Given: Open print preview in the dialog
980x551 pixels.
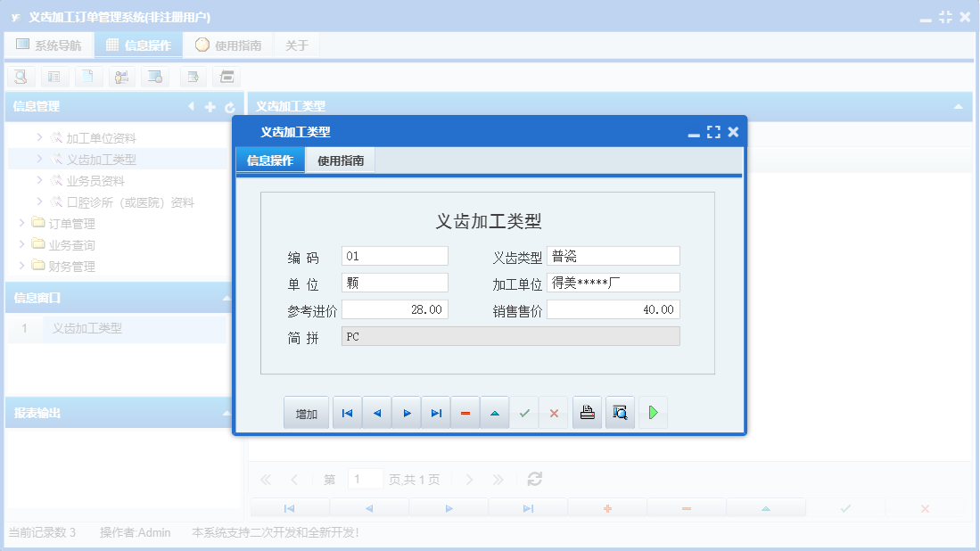Looking at the screenshot, I should click(x=620, y=412).
